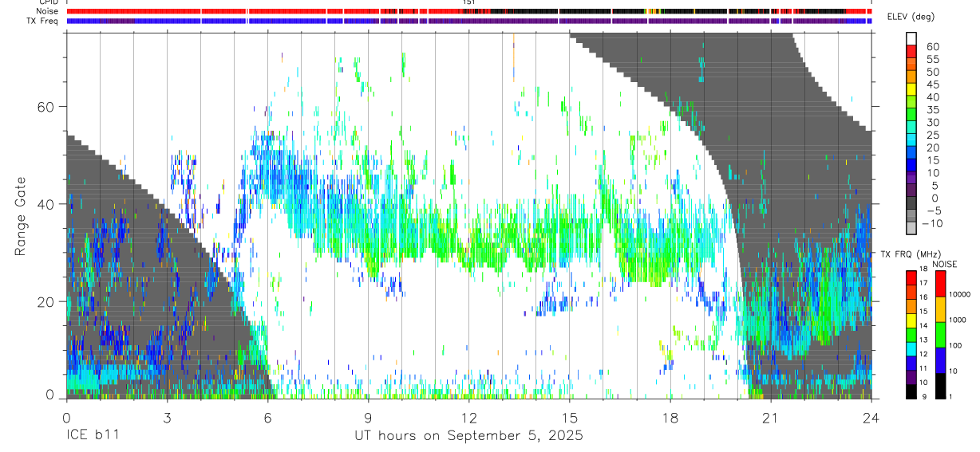Pick the green band of the NOISE color scale
This screenshot has height=452, width=980.
tap(940, 335)
